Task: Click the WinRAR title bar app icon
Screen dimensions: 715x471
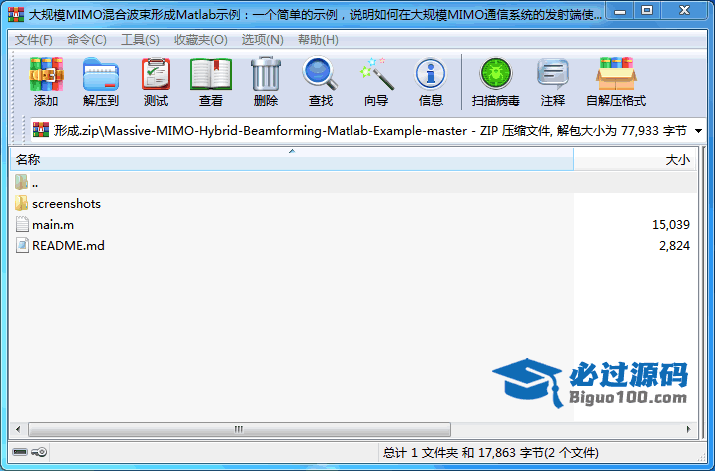Action: click(16, 15)
